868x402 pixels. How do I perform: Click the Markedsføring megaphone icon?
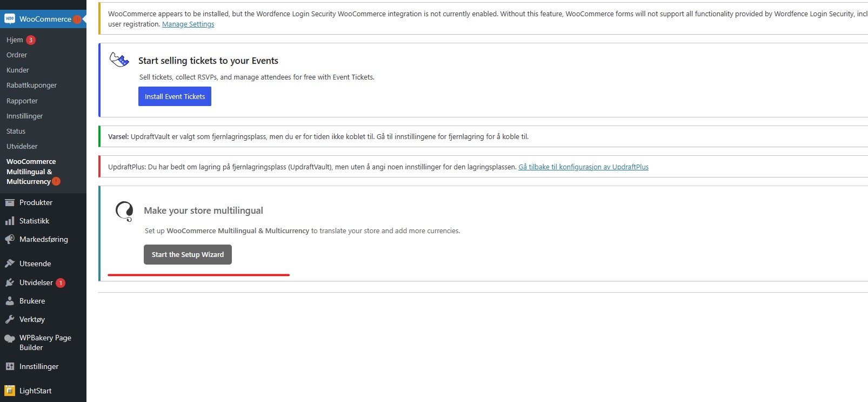pos(10,239)
